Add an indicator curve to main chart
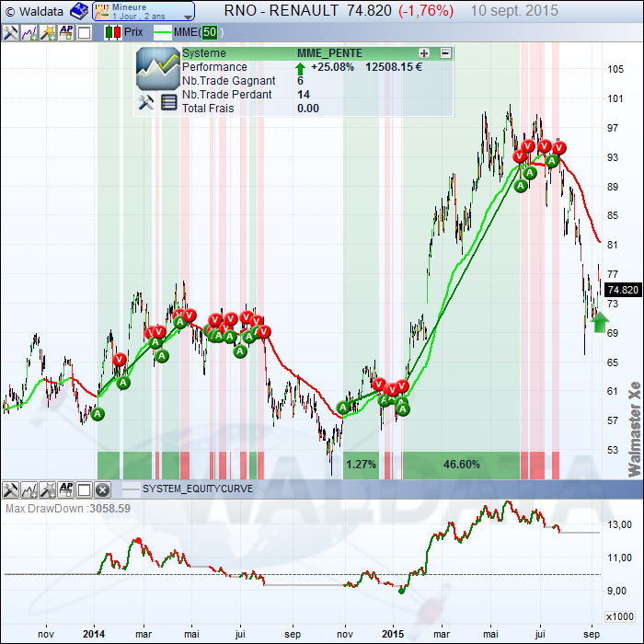Screen dimensions: 644x644 click(x=29, y=32)
